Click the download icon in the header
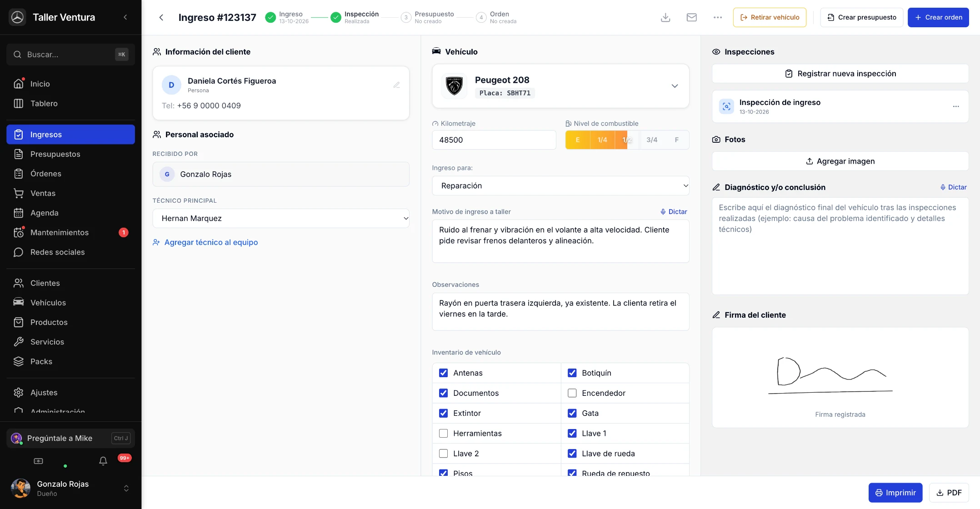980x509 pixels. coord(665,17)
